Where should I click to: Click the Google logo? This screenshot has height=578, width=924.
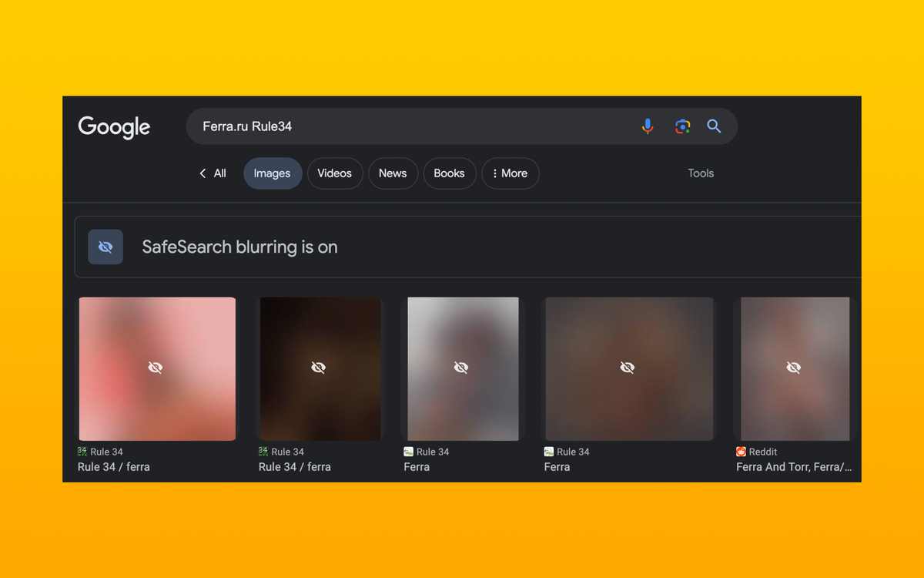[x=114, y=127]
